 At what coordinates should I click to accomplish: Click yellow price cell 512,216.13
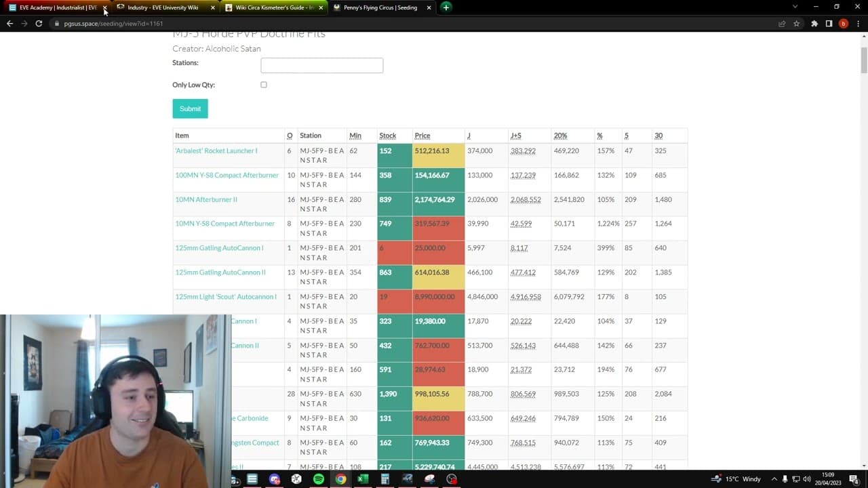click(x=439, y=155)
